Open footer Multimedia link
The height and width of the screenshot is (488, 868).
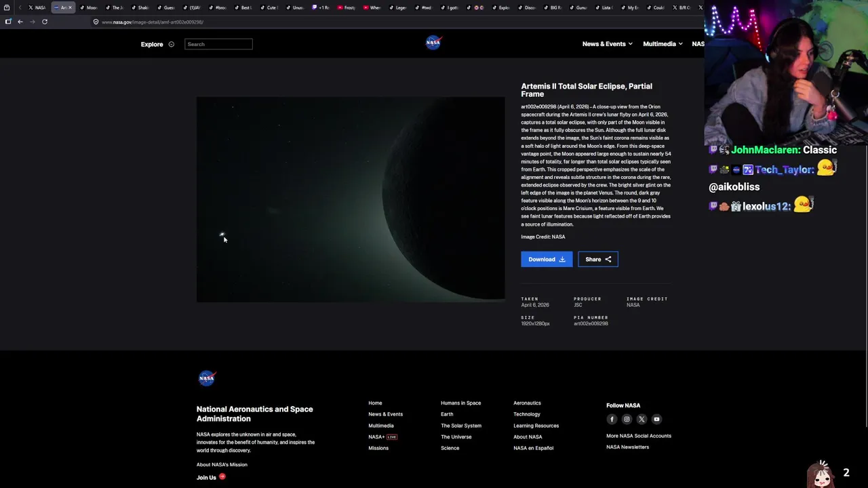click(380, 426)
